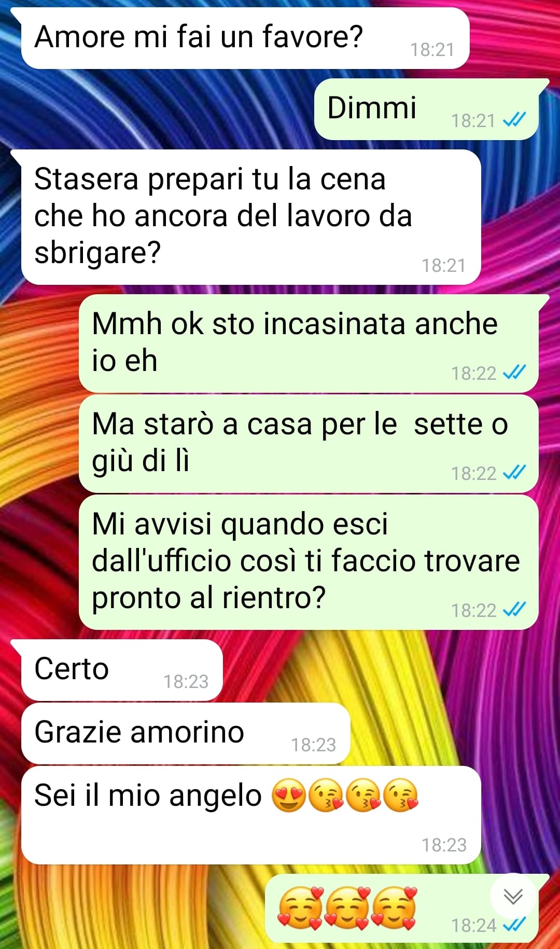Click blue ticks on 'Mi avvisi quando esci' message
Image resolution: width=560 pixels, height=949 pixels.
[514, 610]
